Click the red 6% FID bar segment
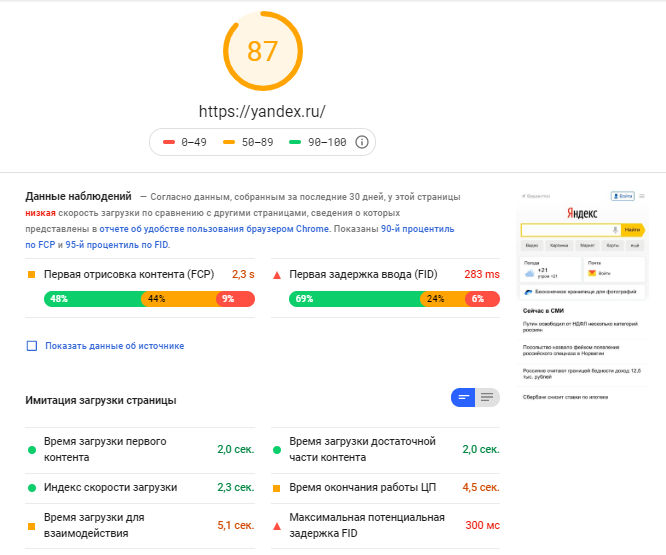 pyautogui.click(x=483, y=299)
